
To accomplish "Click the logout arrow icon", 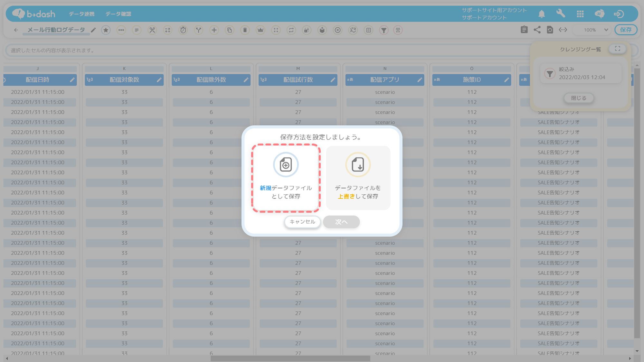I will point(619,14).
